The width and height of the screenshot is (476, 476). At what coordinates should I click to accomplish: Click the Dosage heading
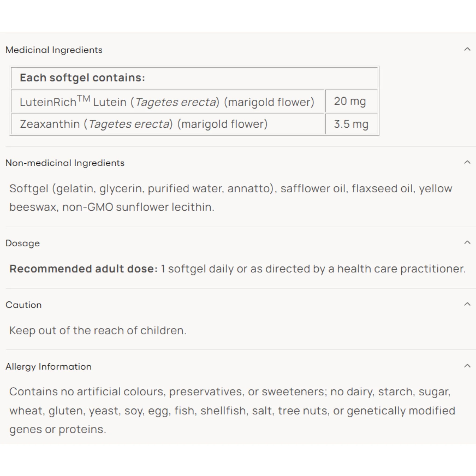(23, 243)
